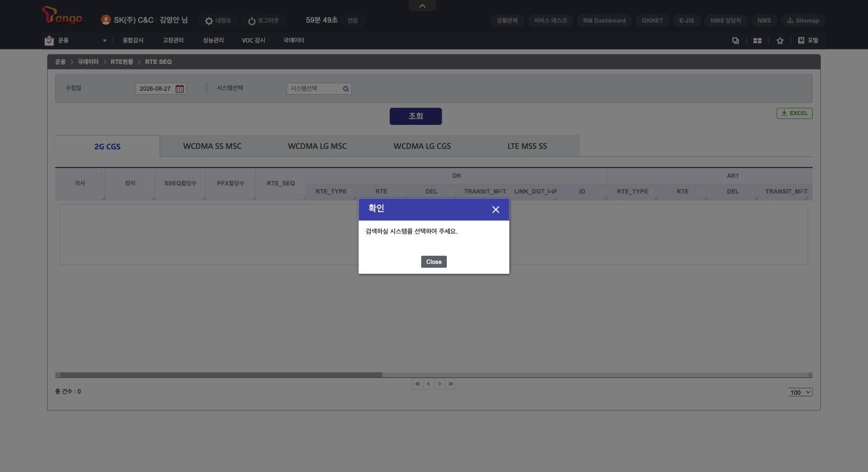Click the 로그아웃 power button
This screenshot has height=472, width=868.
[263, 20]
